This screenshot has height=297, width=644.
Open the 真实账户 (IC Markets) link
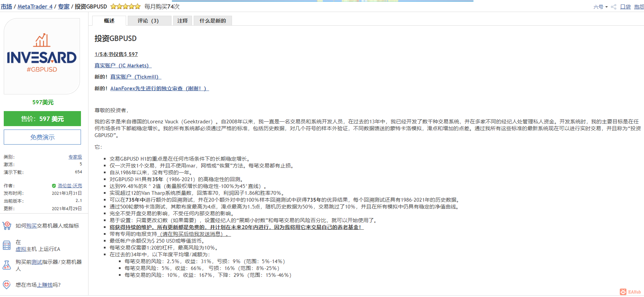click(x=123, y=66)
